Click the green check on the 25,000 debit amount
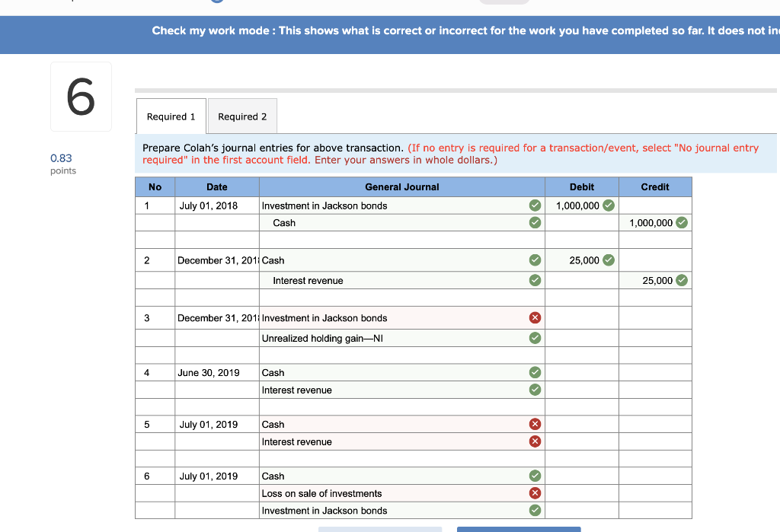The width and height of the screenshot is (780, 532). click(x=607, y=260)
